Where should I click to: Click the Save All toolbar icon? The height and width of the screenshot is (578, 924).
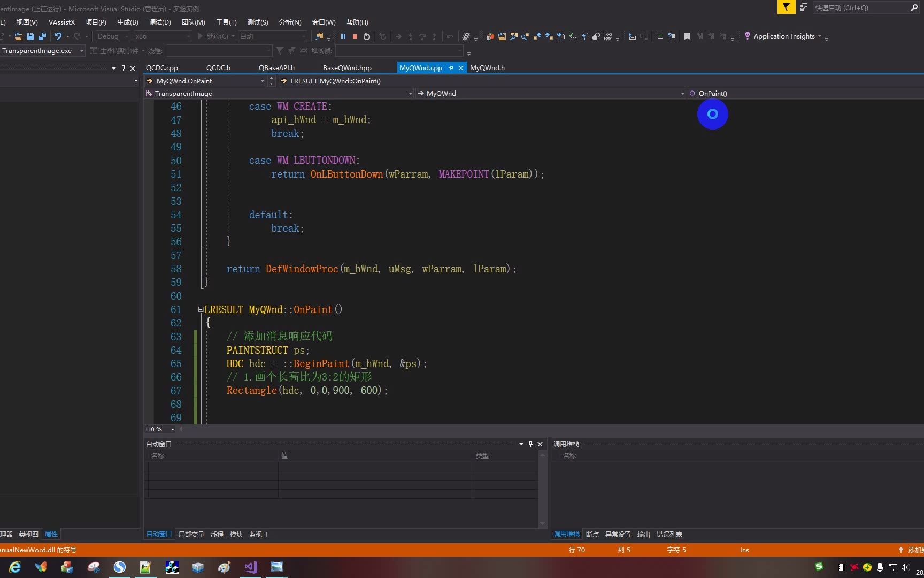tap(42, 36)
